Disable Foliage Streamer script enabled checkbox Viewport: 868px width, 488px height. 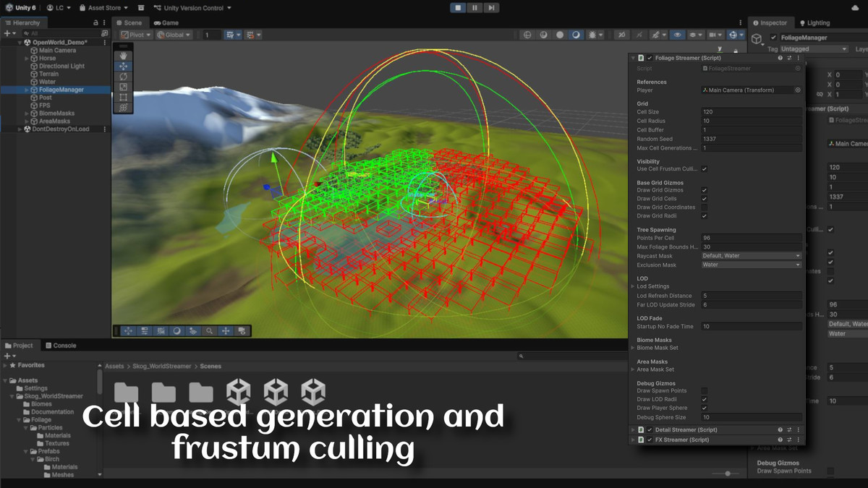click(x=650, y=58)
